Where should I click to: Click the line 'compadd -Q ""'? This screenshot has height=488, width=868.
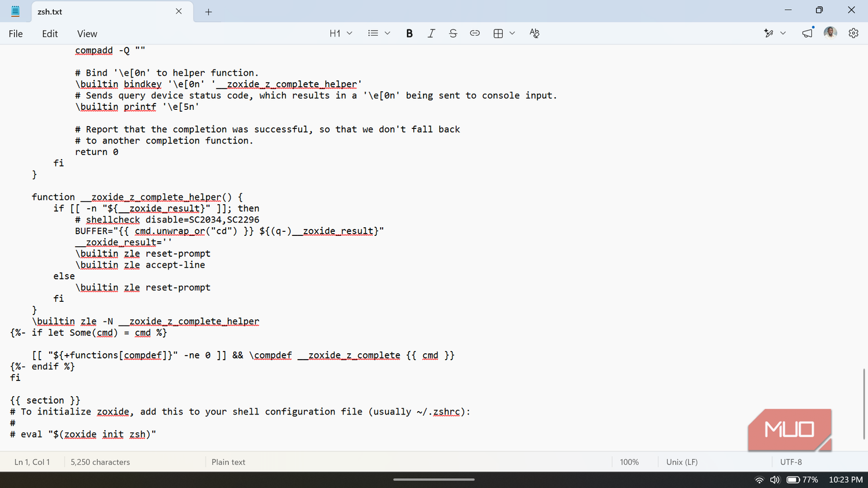[x=110, y=50]
